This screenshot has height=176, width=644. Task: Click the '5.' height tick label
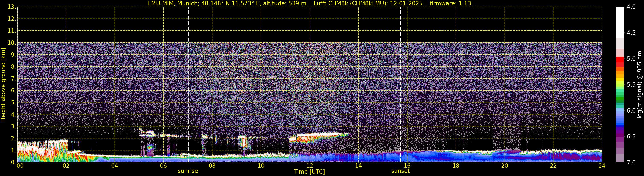(13, 103)
